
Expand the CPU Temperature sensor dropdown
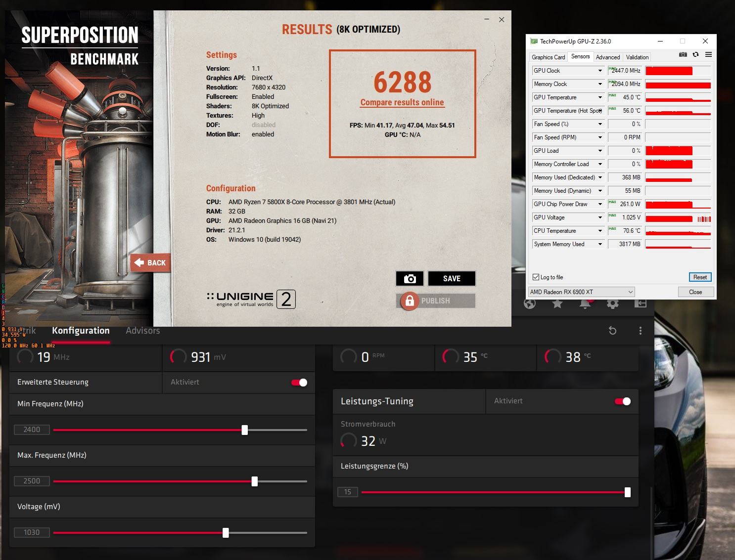(x=600, y=231)
